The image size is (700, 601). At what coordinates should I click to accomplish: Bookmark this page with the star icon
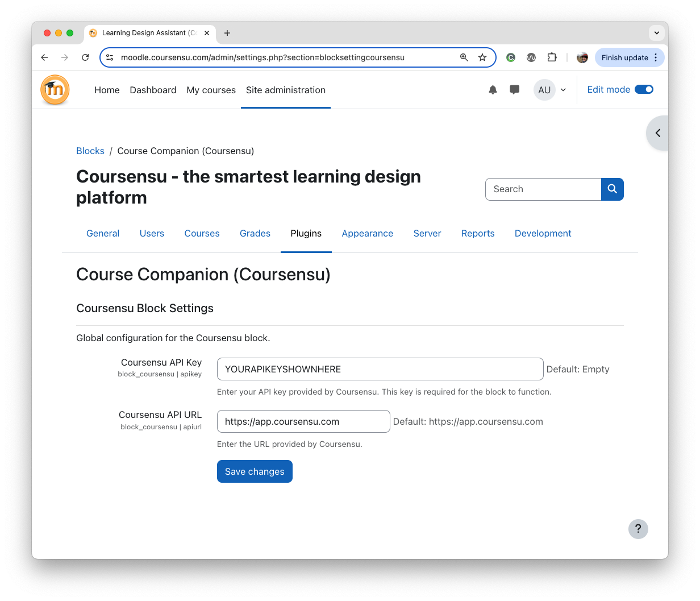tap(482, 57)
